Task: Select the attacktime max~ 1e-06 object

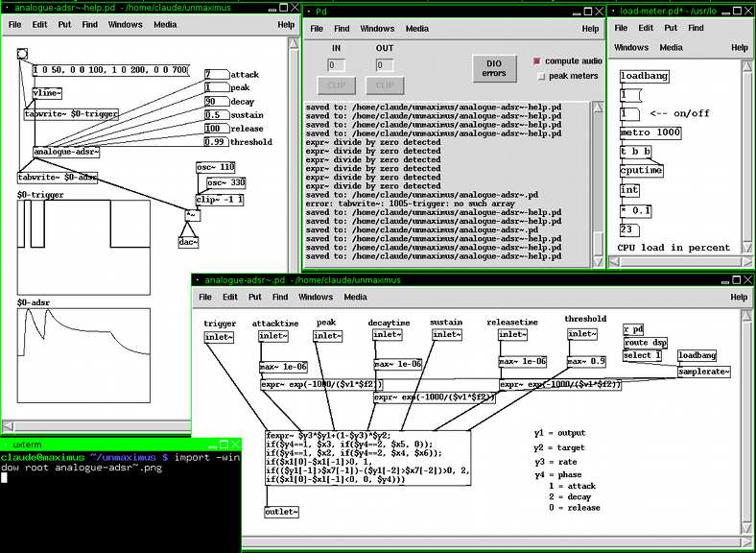Action: point(283,367)
